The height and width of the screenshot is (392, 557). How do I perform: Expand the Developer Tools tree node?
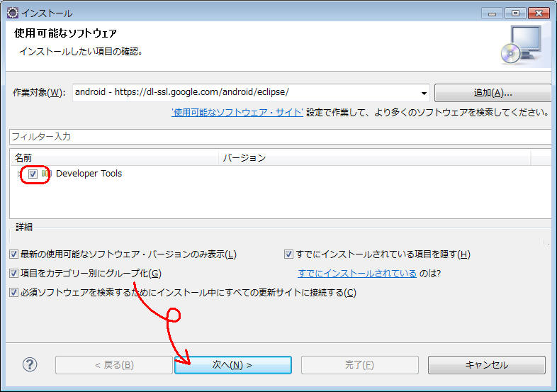19,174
